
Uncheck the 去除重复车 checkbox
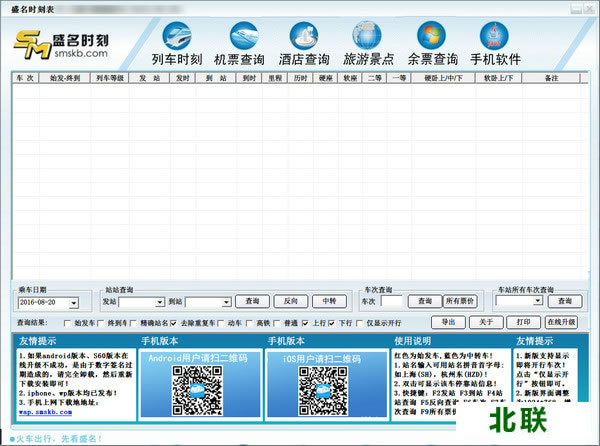(175, 323)
